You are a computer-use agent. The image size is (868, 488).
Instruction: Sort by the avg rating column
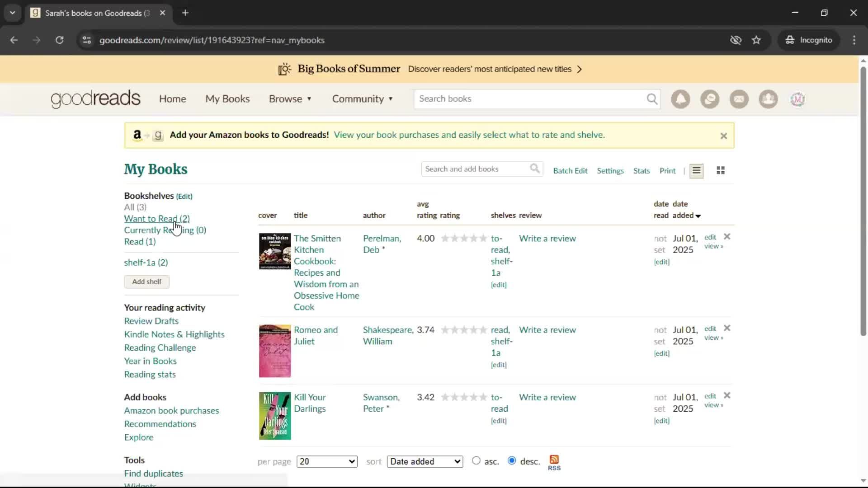coord(427,210)
